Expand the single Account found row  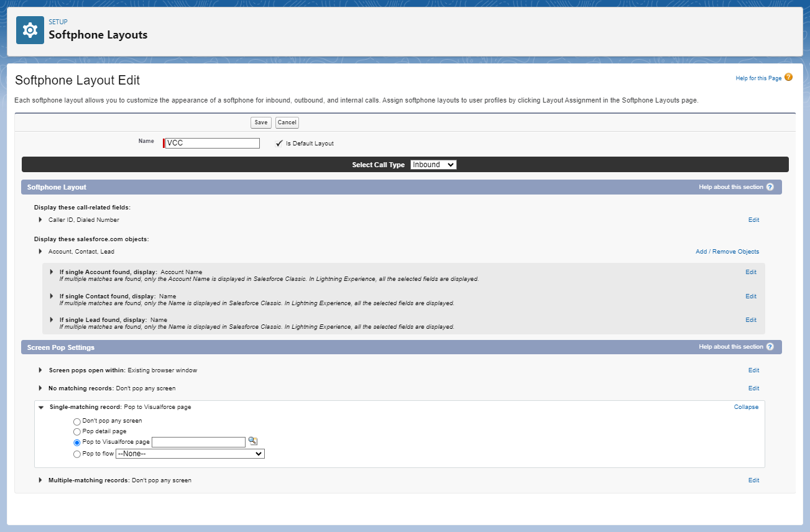52,272
